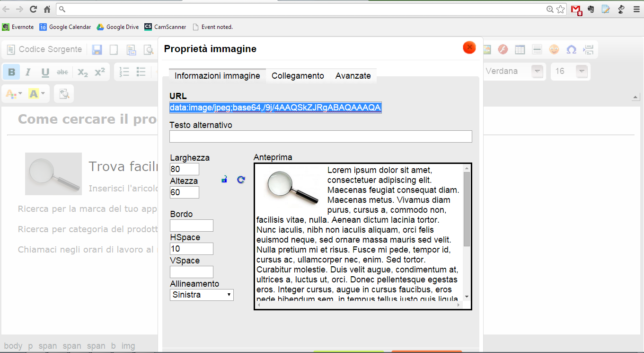The width and height of the screenshot is (644, 353).
Task: Click the icon right of the background color button
Action: 64,94
